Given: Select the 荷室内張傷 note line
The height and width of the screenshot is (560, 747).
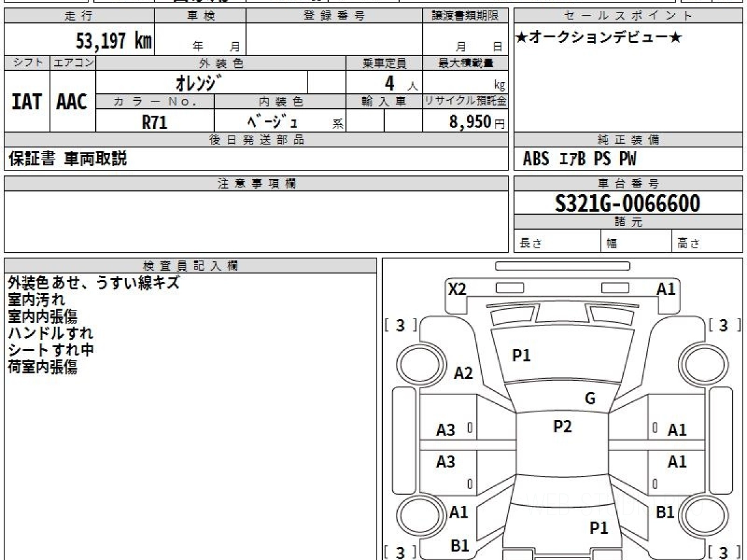Looking at the screenshot, I should point(42,367).
